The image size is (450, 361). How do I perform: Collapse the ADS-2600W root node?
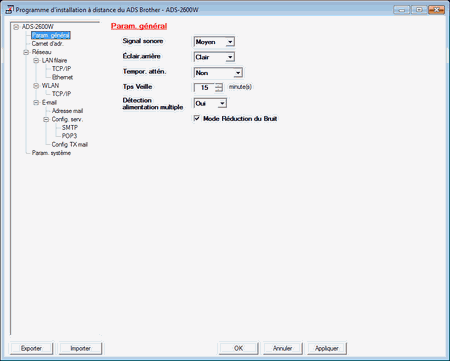[16, 27]
